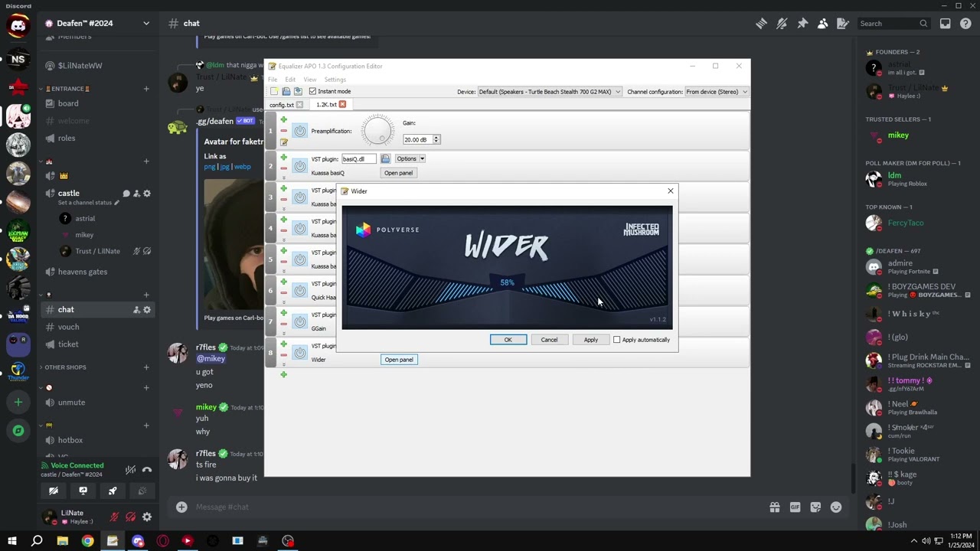Toggle power button for GGain row 7

click(x=299, y=321)
